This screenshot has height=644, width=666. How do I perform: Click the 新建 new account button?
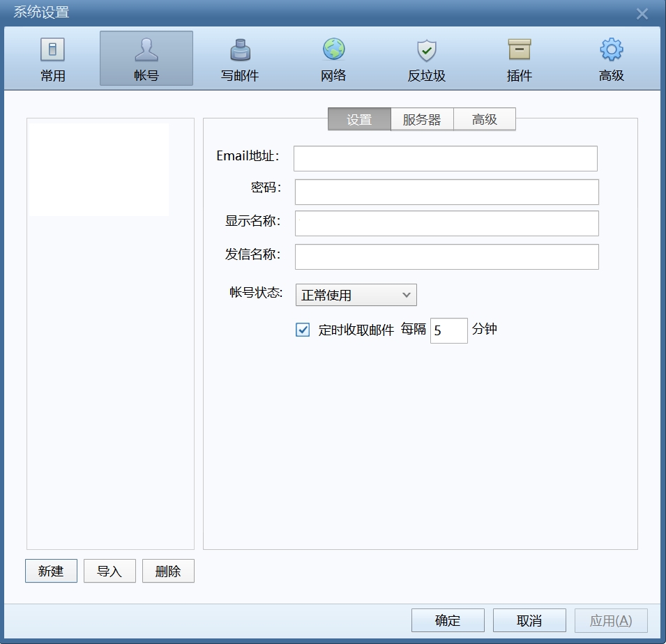coord(52,571)
